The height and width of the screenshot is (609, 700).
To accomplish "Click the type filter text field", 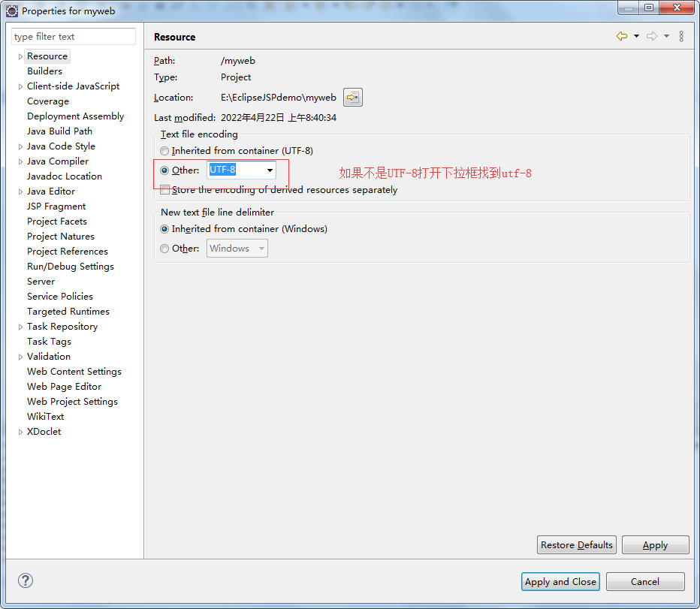I will [73, 36].
